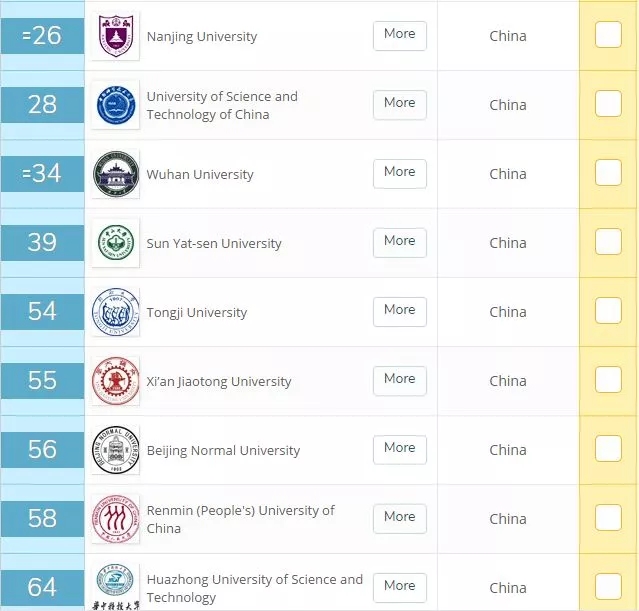Open More for Huazhong University of Science
The width and height of the screenshot is (639, 611).
point(399,587)
